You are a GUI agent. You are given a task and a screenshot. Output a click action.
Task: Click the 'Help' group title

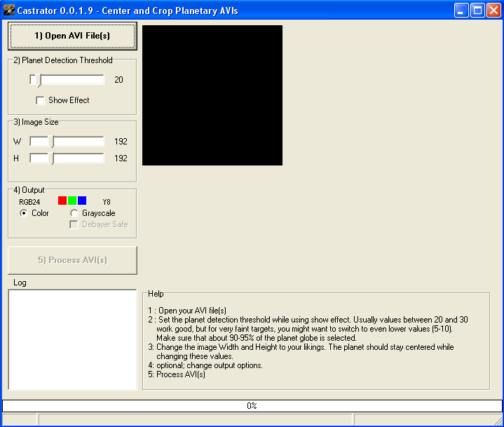tap(156, 294)
